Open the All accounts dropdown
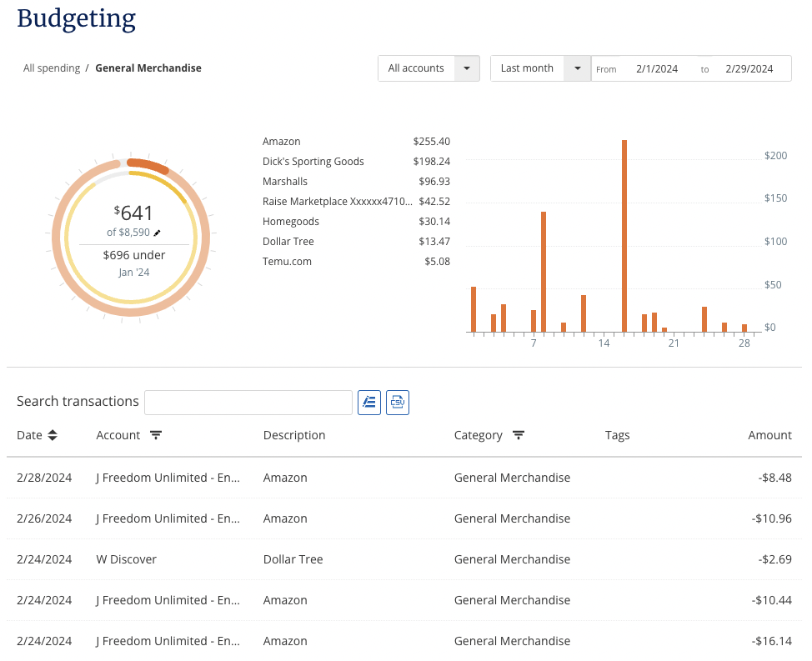 tap(429, 68)
